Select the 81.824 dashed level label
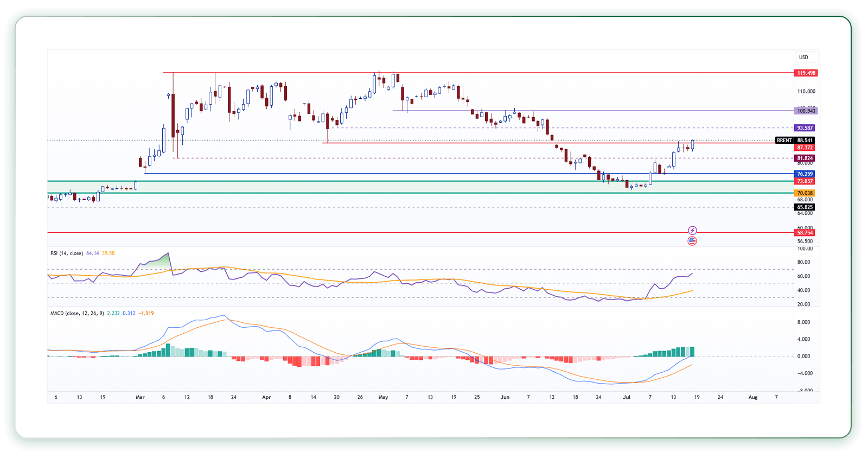 pos(805,158)
